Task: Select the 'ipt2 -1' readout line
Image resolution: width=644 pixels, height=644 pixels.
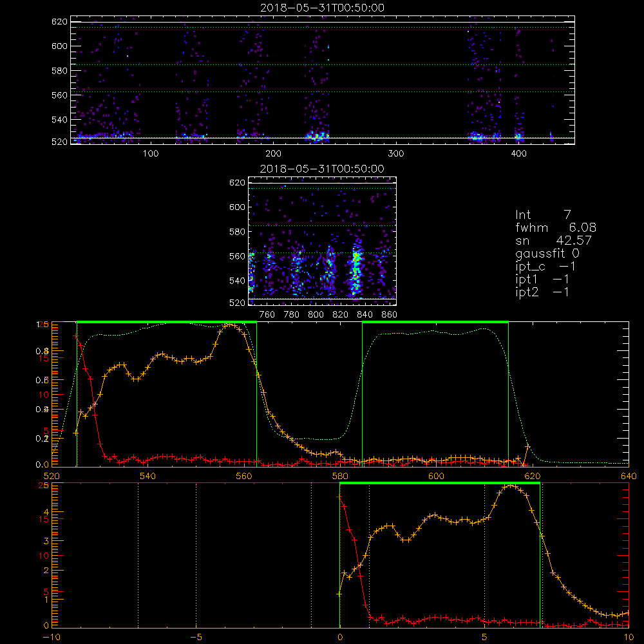Action: pyautogui.click(x=542, y=292)
